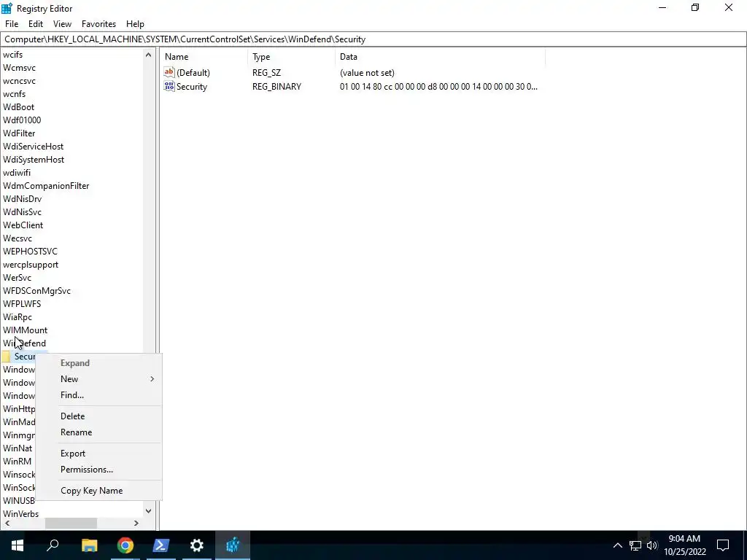The width and height of the screenshot is (747, 560).
Task: Open the Windows Start menu
Action: pyautogui.click(x=18, y=545)
